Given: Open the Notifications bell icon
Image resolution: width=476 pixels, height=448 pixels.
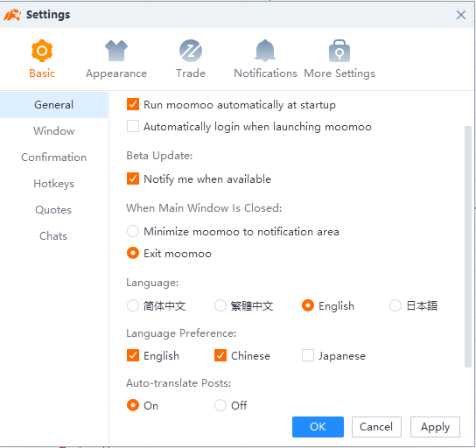Looking at the screenshot, I should click(265, 51).
